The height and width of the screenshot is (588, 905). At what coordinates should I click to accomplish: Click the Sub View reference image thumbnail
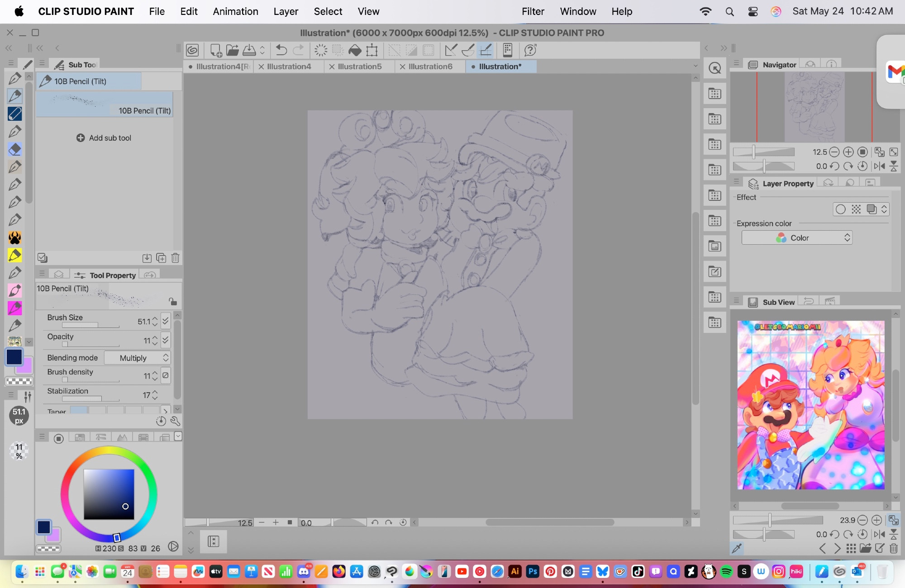pyautogui.click(x=811, y=405)
